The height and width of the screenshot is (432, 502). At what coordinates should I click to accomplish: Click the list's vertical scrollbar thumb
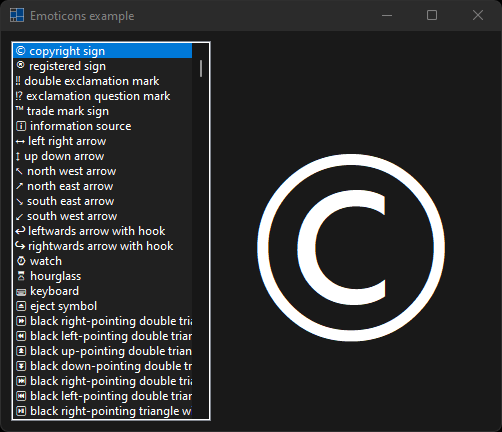click(x=201, y=68)
